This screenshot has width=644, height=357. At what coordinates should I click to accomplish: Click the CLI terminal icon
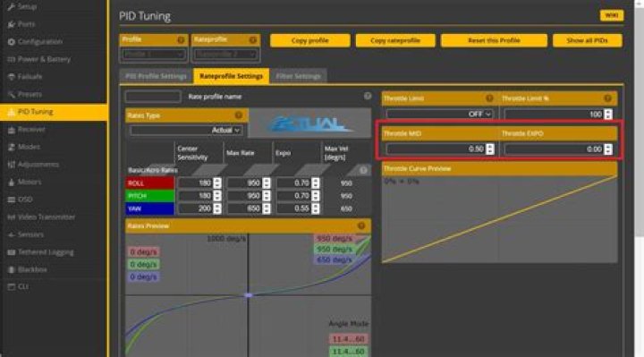[11, 286]
